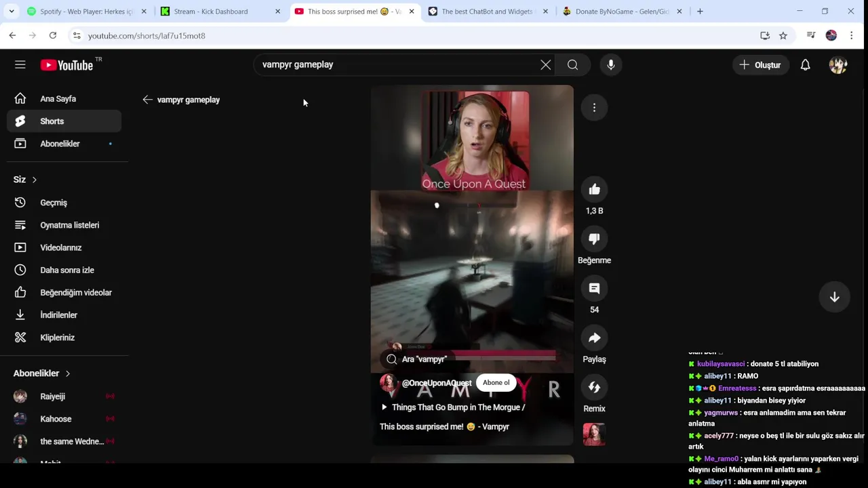
Task: Open Ana Sayfa in the sidebar
Action: 64,99
